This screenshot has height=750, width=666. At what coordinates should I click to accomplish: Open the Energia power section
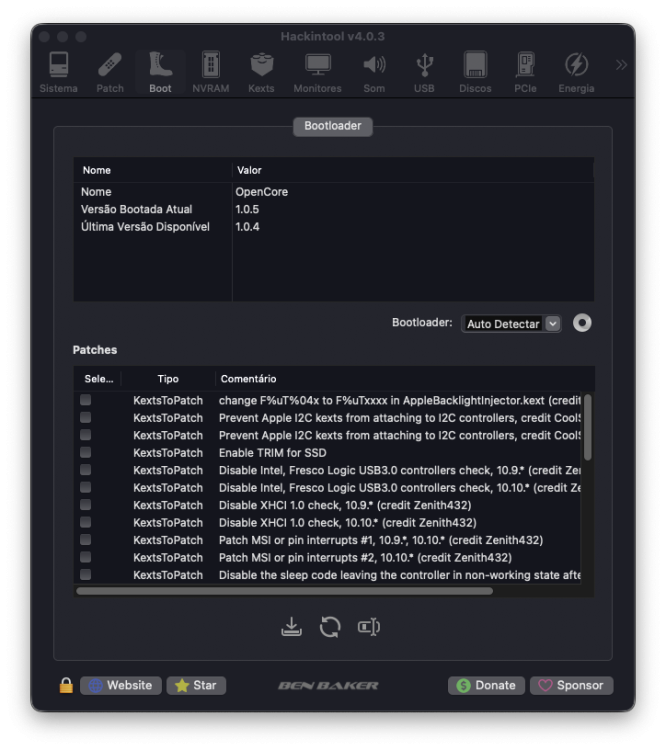[577, 72]
